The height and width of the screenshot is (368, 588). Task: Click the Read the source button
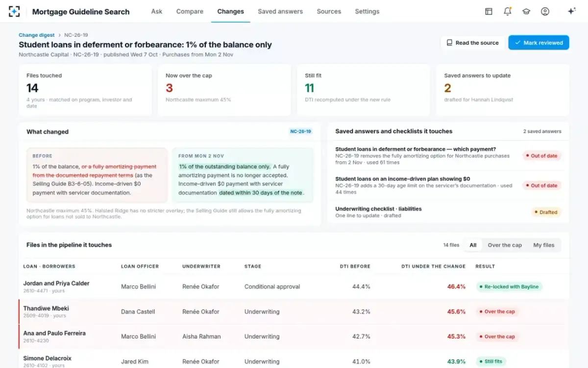point(472,43)
